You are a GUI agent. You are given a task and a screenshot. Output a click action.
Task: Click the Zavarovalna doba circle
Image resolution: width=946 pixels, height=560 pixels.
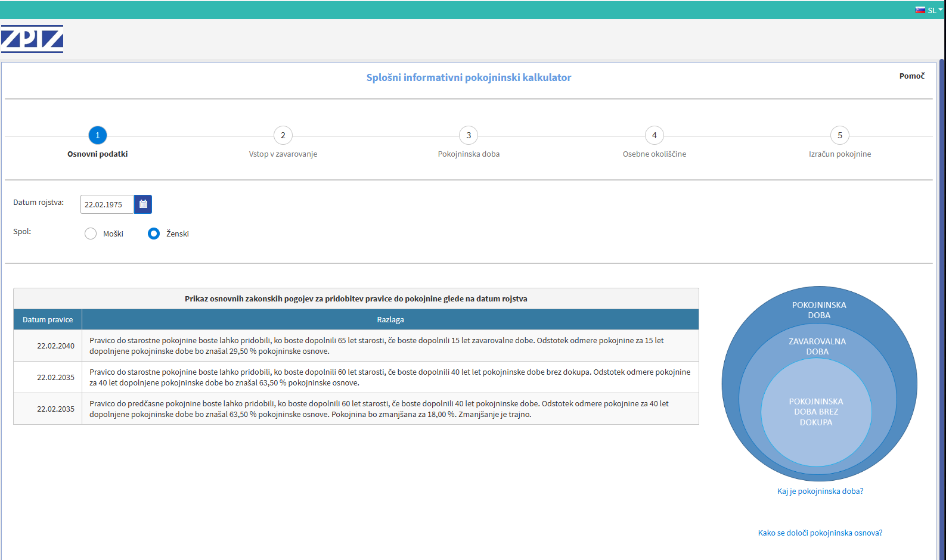tap(817, 345)
